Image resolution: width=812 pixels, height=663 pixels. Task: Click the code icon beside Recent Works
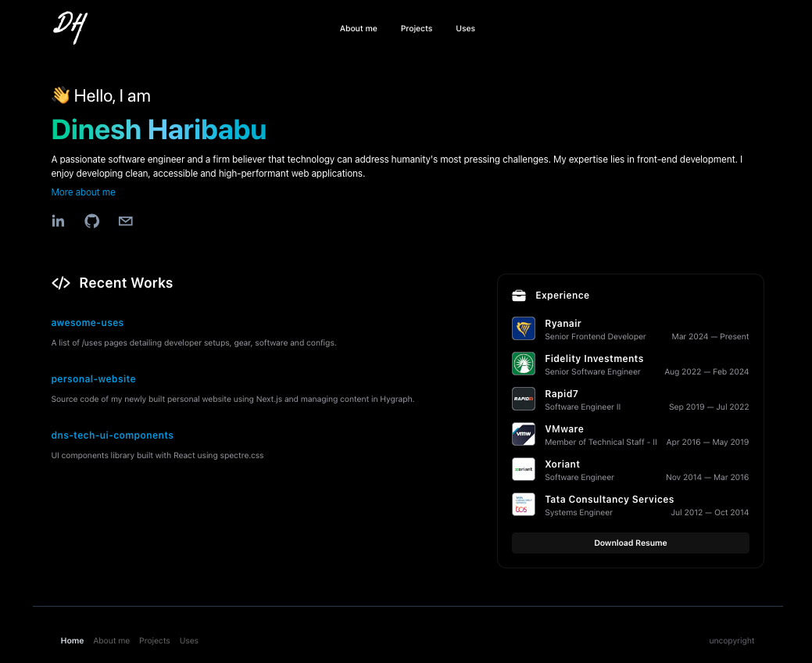61,282
